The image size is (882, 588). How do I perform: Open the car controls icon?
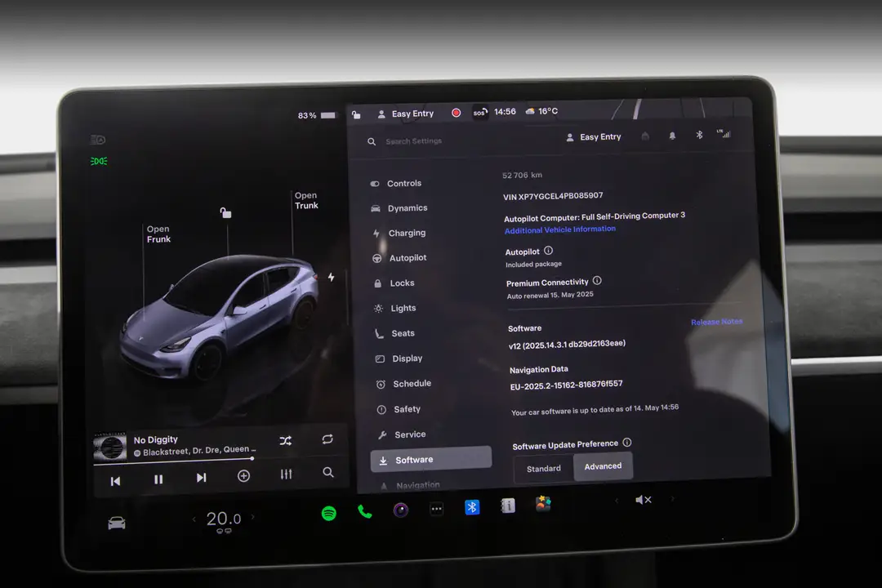pos(117,523)
